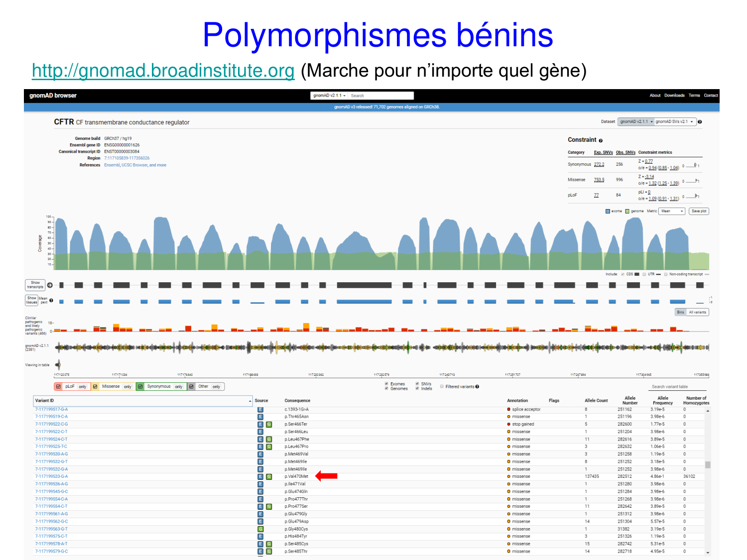This screenshot has height=560, width=747.
Task: Click the Exome source badge for 7-117199517-G-A
Action: [260, 410]
